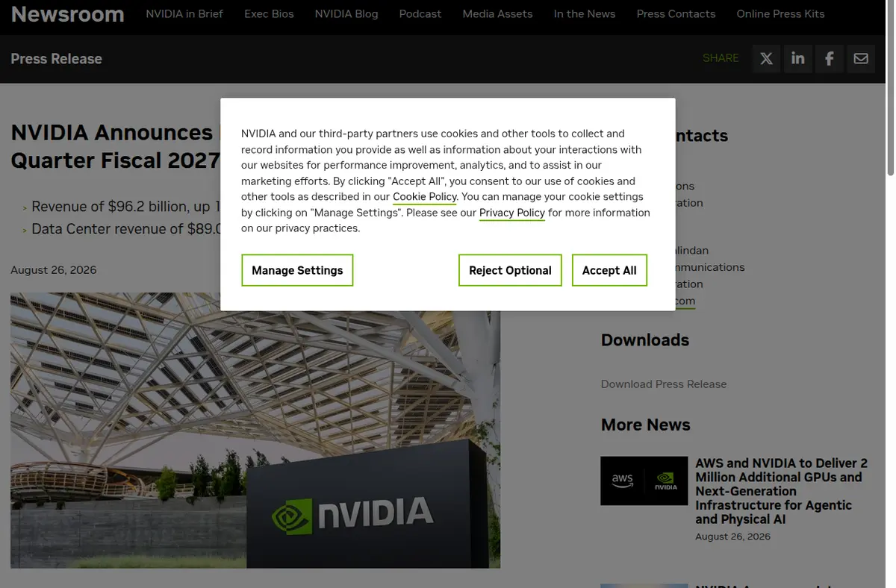896x588 pixels.
Task: Open Online Press Kits
Action: coord(780,13)
